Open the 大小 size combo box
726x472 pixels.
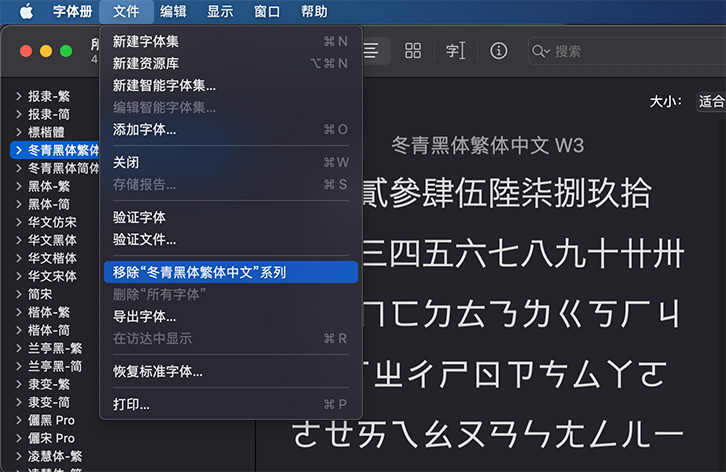[x=711, y=101]
